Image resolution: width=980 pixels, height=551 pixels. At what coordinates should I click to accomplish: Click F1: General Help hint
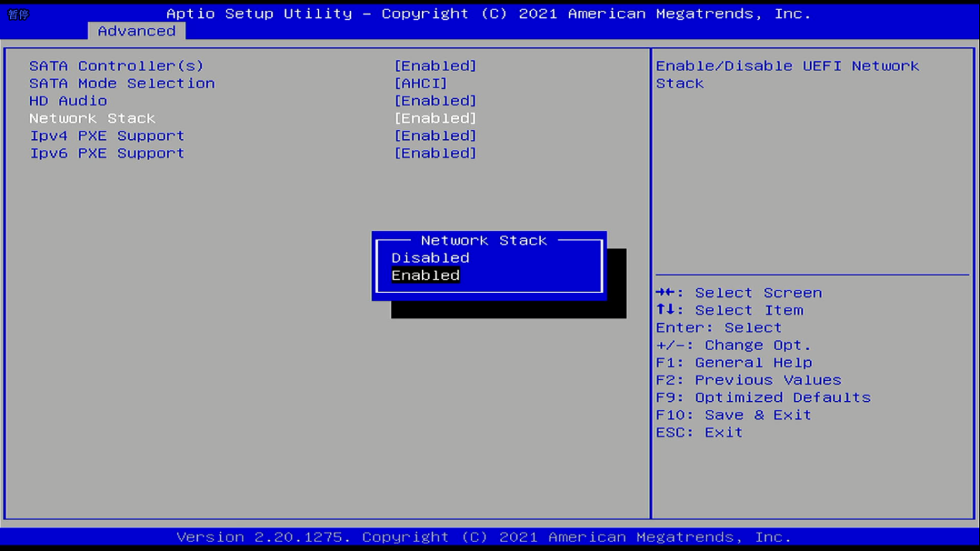coord(733,362)
